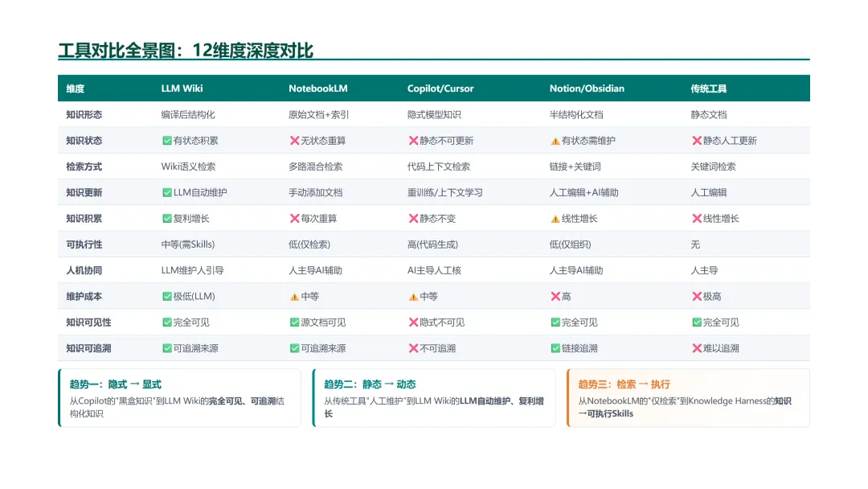
Task: Open the 趋势一：隐式 → 显式 card
Action: tap(179, 398)
